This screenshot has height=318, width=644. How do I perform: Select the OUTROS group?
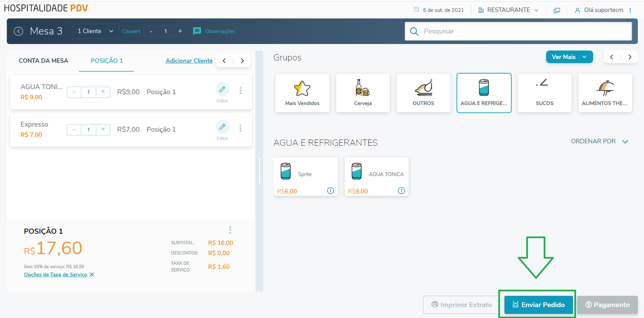point(424,93)
